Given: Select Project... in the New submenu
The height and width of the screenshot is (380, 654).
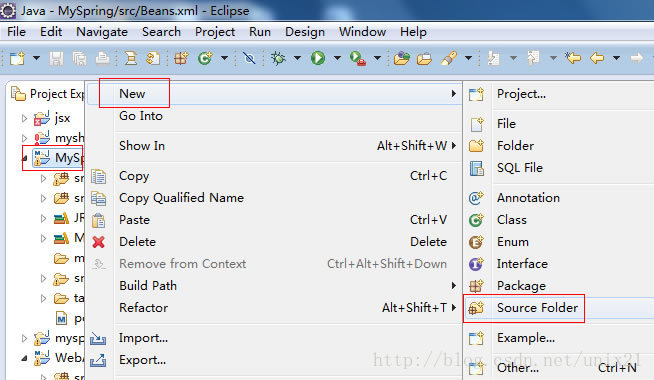Looking at the screenshot, I should pos(559,94).
